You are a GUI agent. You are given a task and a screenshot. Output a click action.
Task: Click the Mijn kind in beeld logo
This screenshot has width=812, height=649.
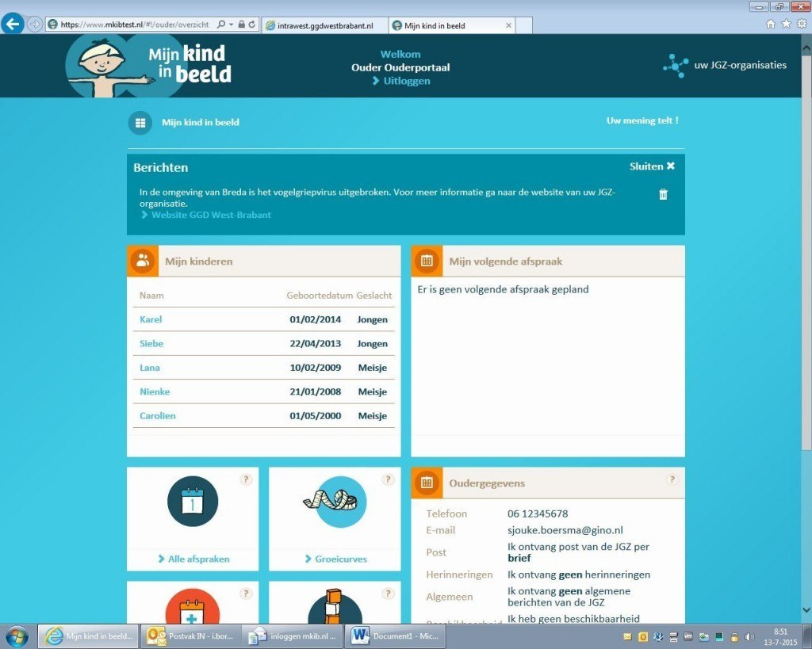click(149, 66)
